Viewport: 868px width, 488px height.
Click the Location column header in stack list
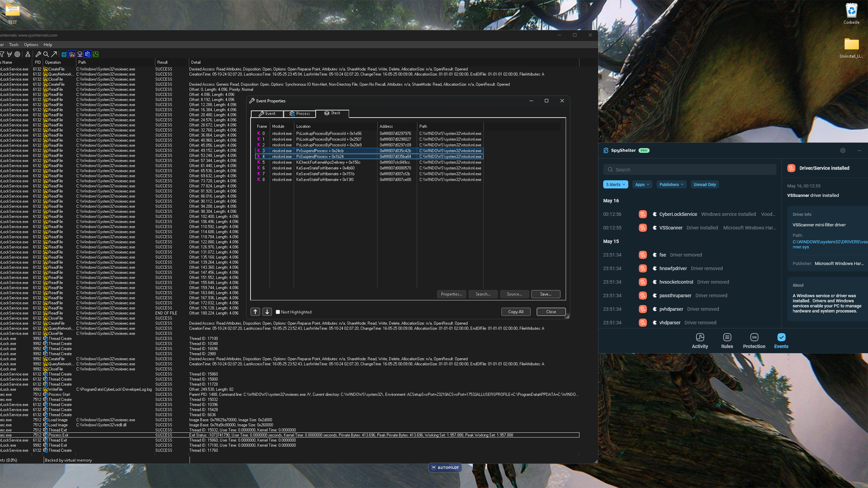(336, 126)
